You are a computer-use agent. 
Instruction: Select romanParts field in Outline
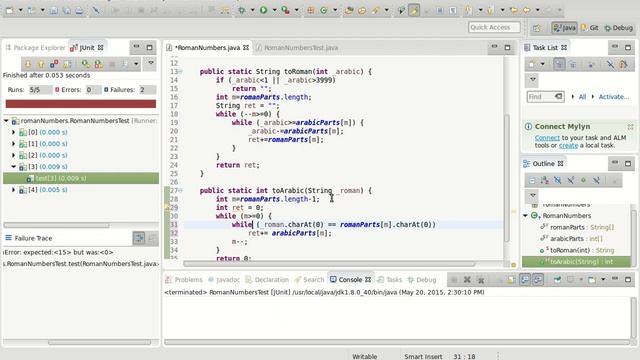[576, 227]
